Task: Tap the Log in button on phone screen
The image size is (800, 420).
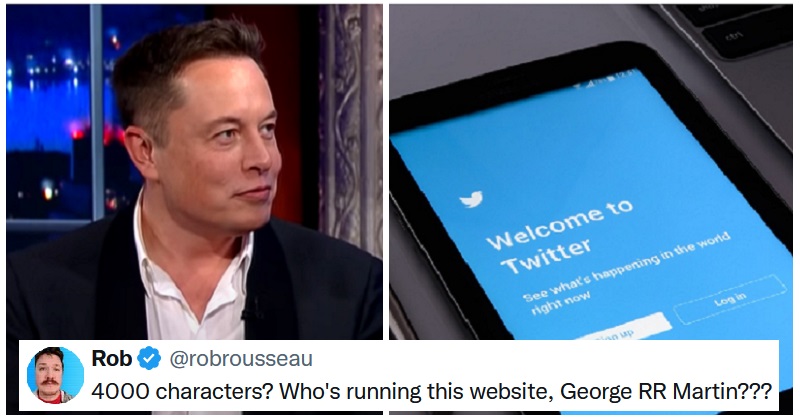Action: (730, 299)
